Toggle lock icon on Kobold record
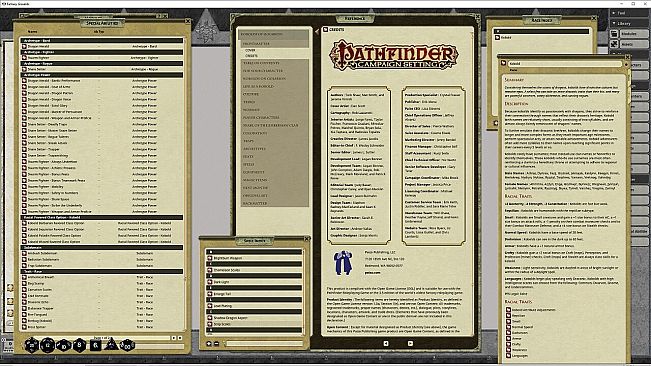 coord(627,64)
